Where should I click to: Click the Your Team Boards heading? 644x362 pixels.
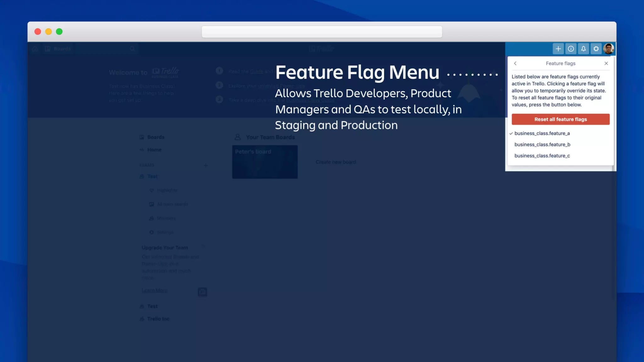pos(270,137)
